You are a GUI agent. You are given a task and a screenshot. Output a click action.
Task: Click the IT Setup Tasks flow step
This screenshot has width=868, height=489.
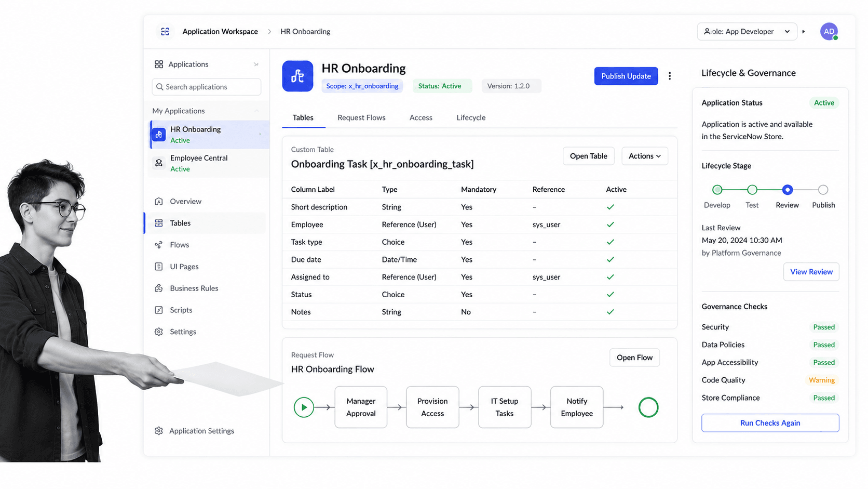[x=505, y=407]
